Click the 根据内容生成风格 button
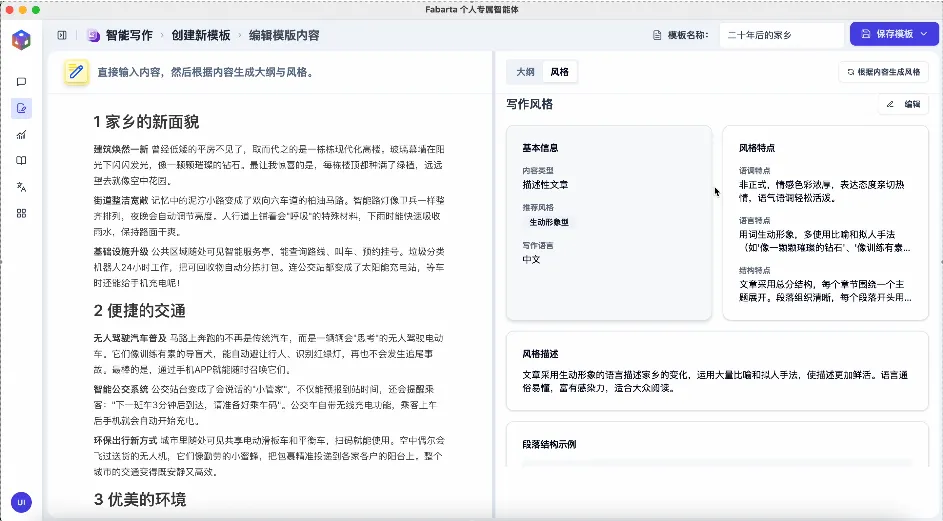The height and width of the screenshot is (521, 943). pos(883,72)
